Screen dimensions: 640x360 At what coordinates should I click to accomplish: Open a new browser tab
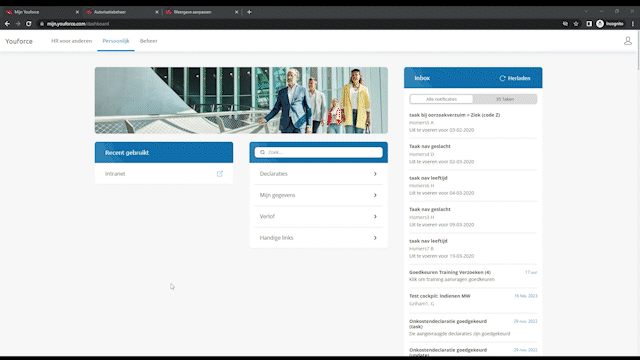click(249, 12)
